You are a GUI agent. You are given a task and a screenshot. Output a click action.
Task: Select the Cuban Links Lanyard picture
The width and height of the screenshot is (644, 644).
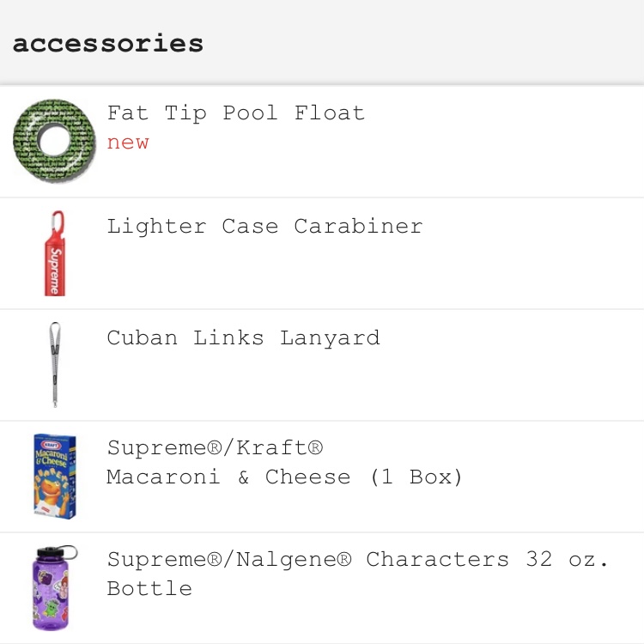coord(55,365)
